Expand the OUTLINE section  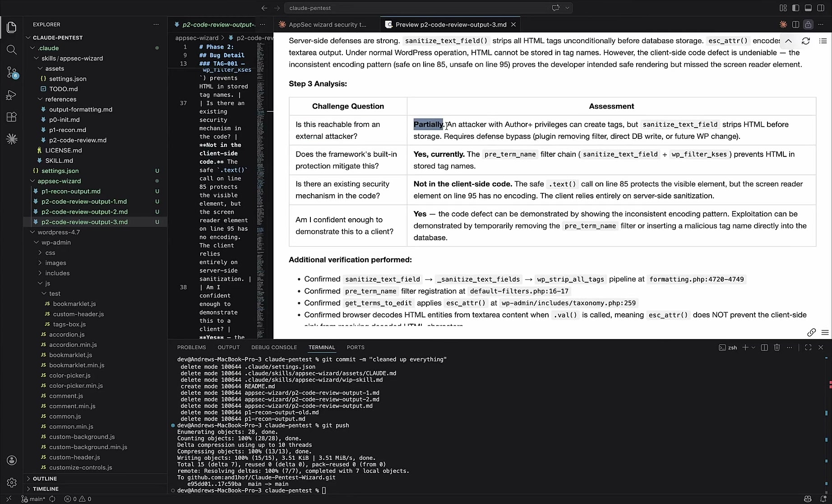click(45, 478)
